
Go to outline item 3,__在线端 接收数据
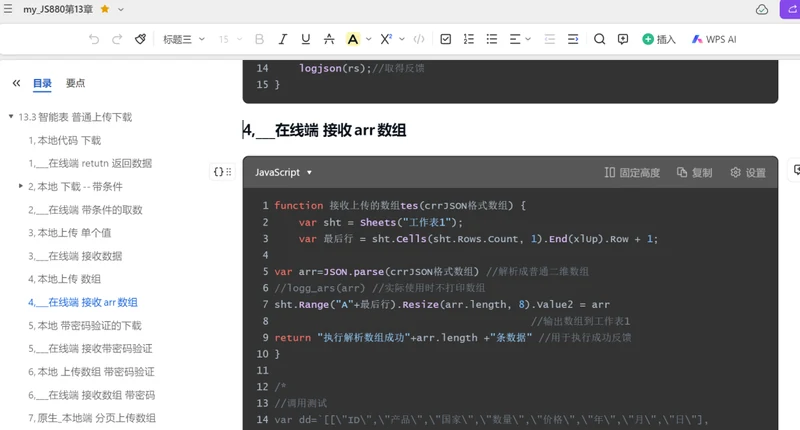tap(75, 256)
